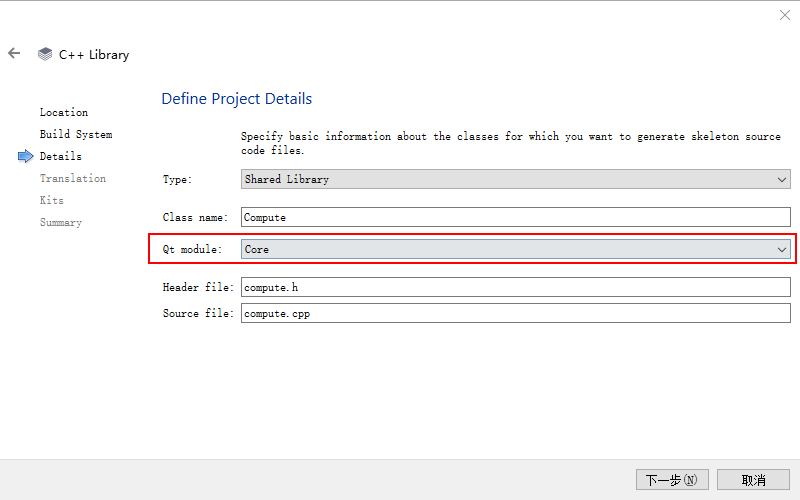Screen dimensions: 800x500
Task: Click the blue current-step arrow beside Details
Action: pos(26,156)
